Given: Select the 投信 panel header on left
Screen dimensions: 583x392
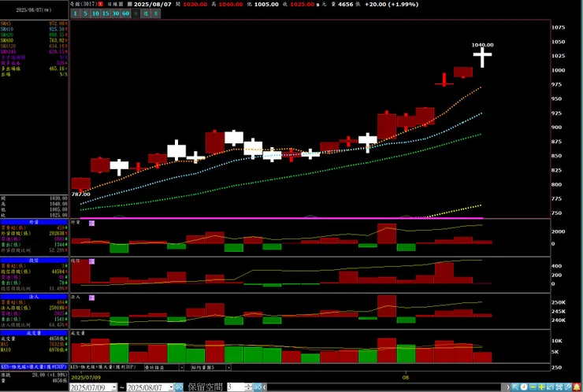Looking at the screenshot, I should tap(34, 261).
